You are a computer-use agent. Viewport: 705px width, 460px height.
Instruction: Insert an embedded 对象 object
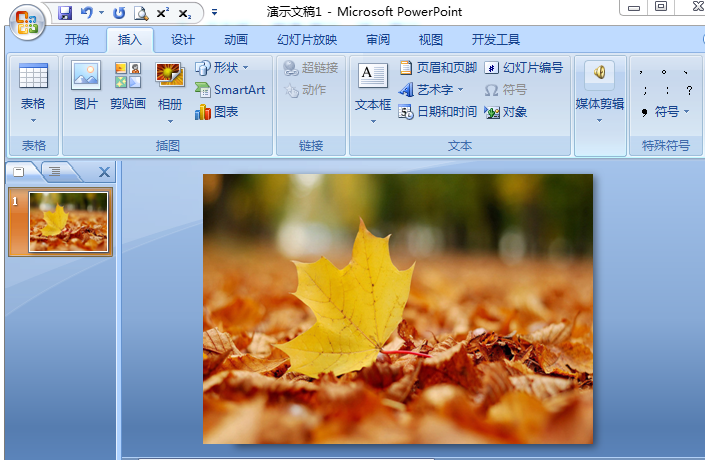(x=505, y=112)
